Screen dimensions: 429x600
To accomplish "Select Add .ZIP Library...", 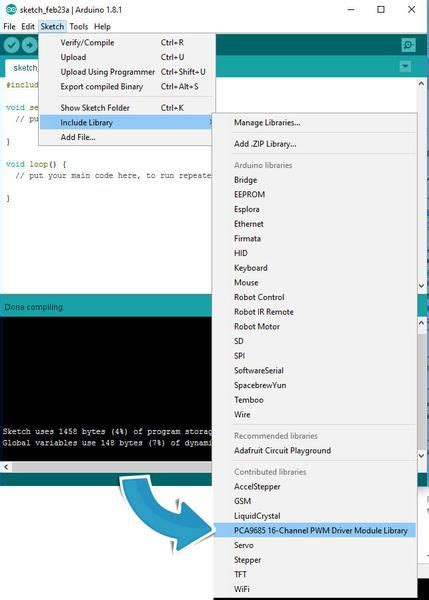I will (315, 144).
